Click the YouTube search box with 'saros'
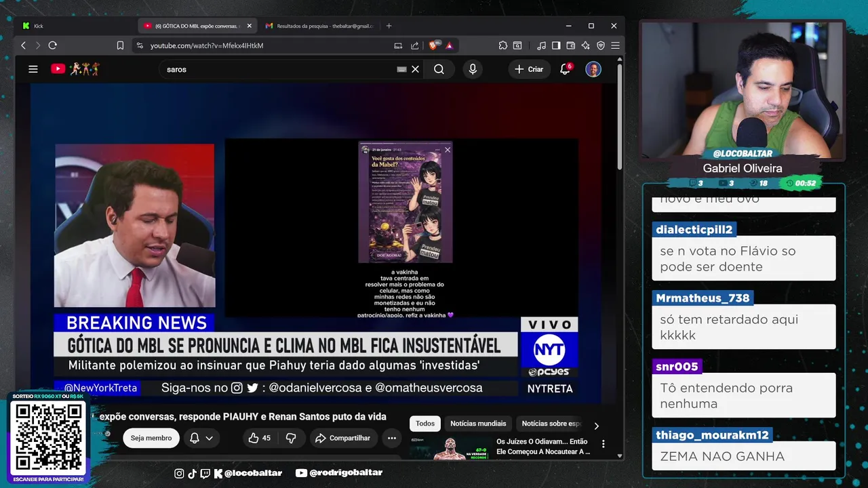 [278, 69]
